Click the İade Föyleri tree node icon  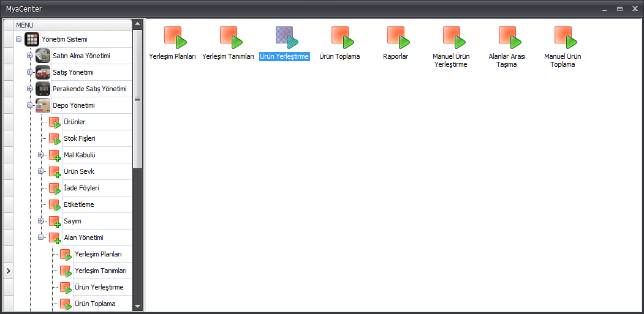(x=55, y=189)
